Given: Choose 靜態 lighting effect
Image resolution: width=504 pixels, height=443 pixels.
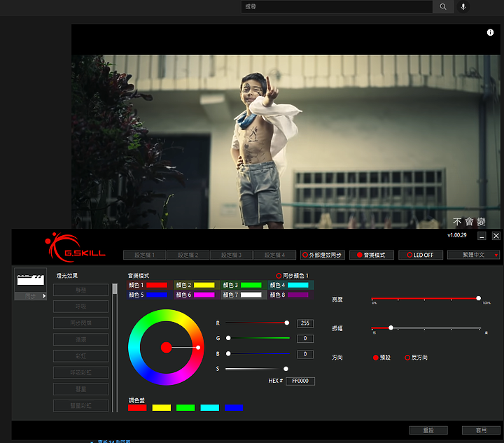Looking at the screenshot, I should tap(80, 290).
